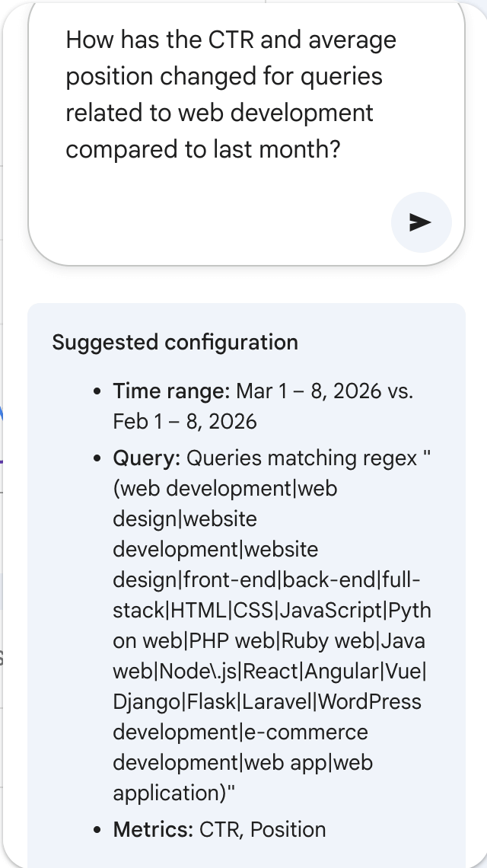487x868 pixels.
Task: Click the circular send button background
Action: 421,222
